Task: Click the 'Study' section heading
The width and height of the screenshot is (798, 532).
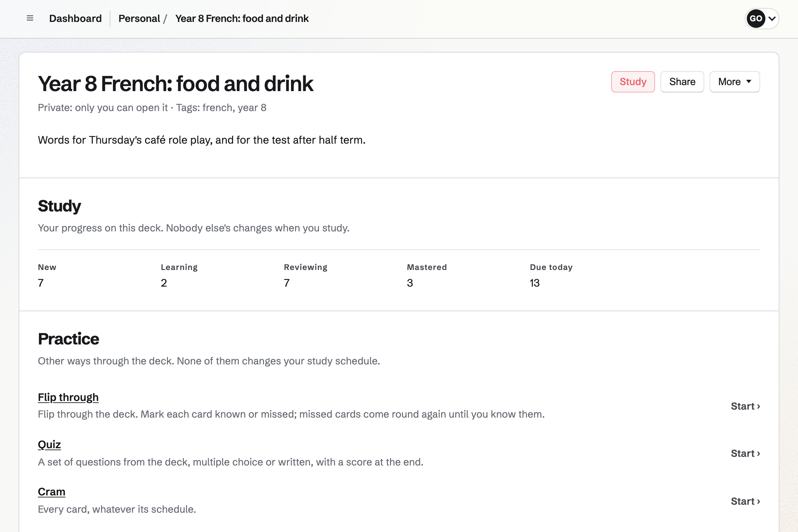Action: (x=60, y=206)
